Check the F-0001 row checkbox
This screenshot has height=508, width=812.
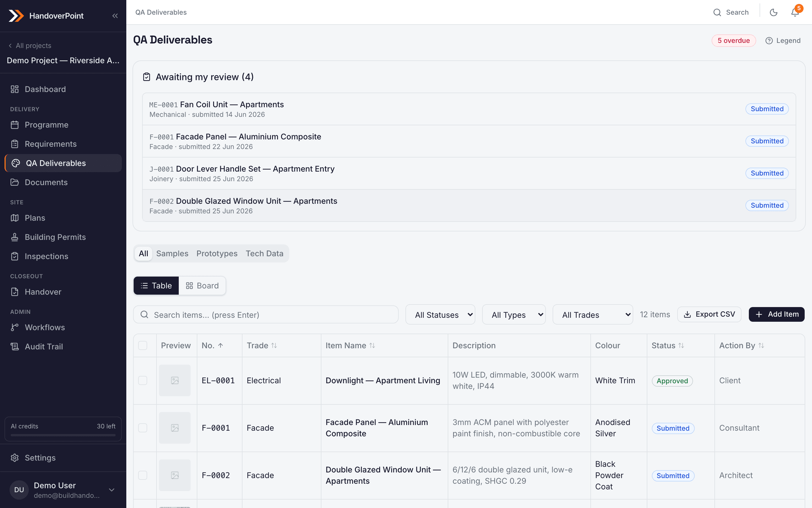tap(143, 428)
